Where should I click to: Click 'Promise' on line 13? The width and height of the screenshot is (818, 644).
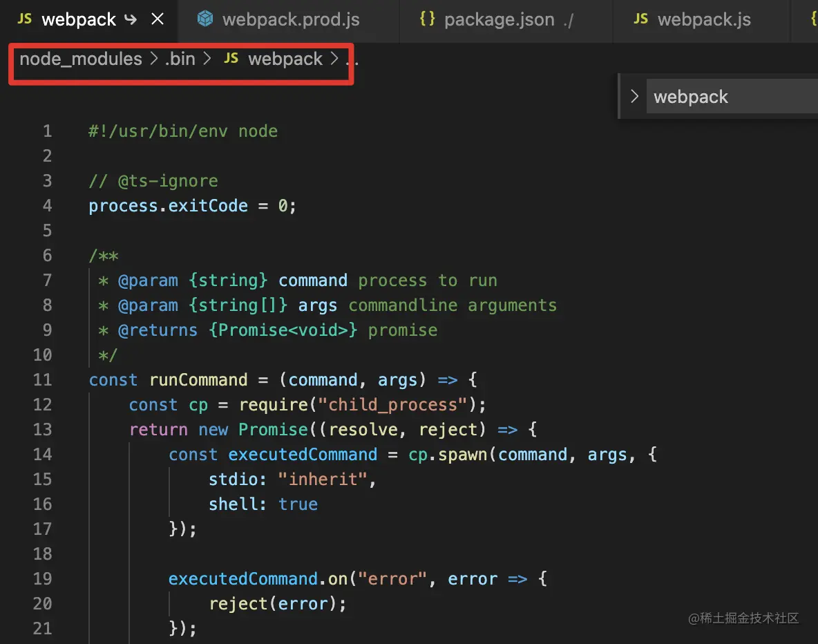273,430
